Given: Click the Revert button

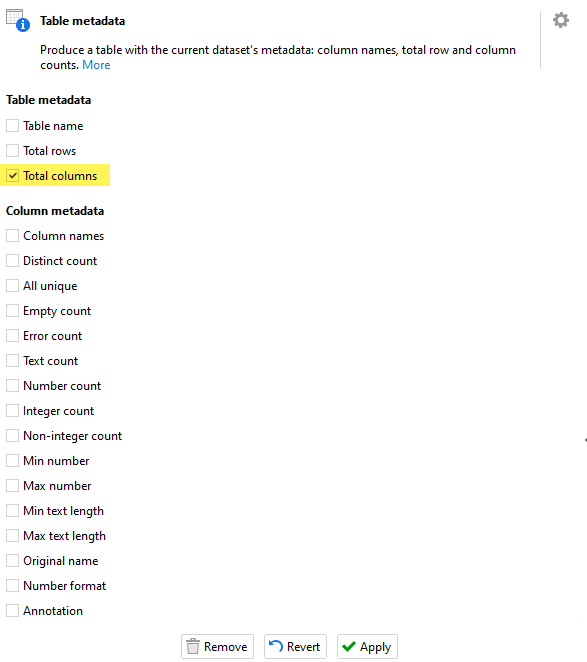Looking at the screenshot, I should point(295,646).
